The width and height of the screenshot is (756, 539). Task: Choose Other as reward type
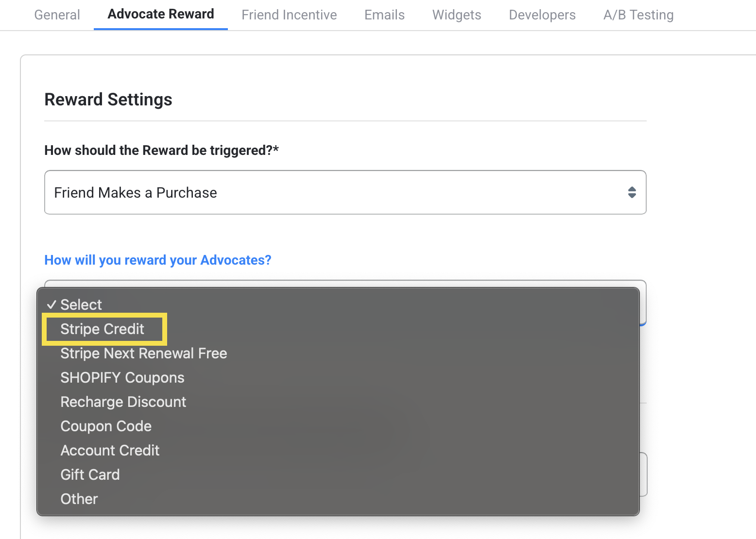(338, 499)
